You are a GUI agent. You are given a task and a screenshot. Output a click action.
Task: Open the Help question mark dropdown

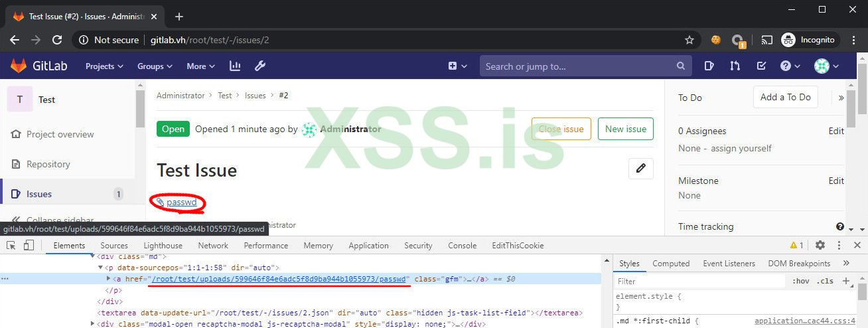tap(790, 66)
